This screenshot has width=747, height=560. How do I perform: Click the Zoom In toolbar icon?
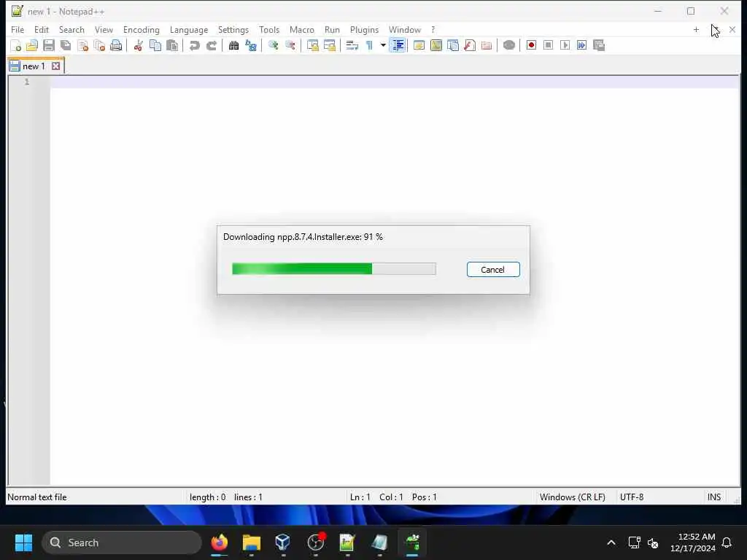point(274,45)
